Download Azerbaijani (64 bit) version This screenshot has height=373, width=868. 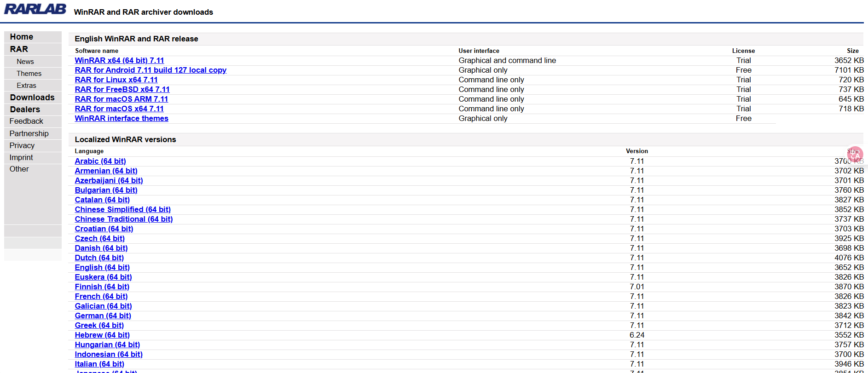(x=109, y=180)
